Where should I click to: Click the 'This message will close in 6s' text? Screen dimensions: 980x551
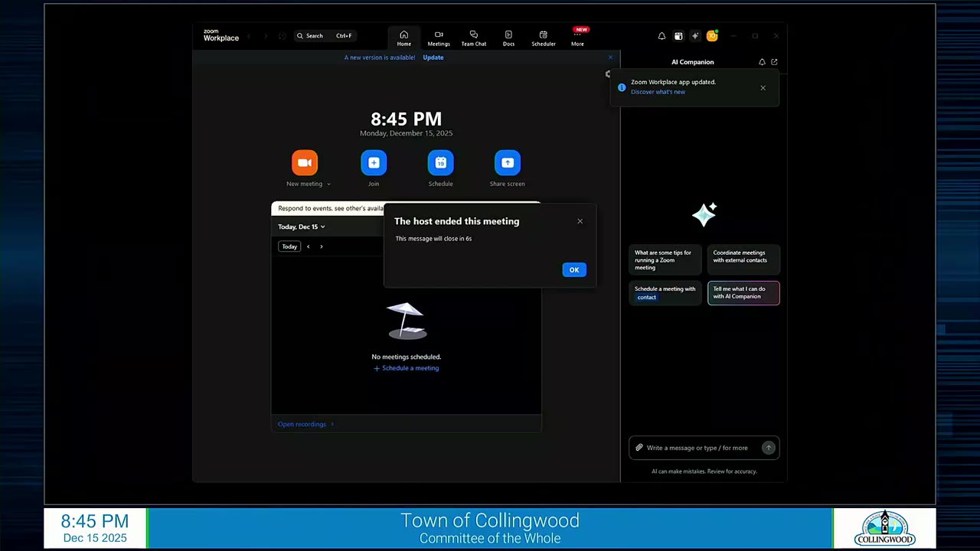tap(433, 239)
